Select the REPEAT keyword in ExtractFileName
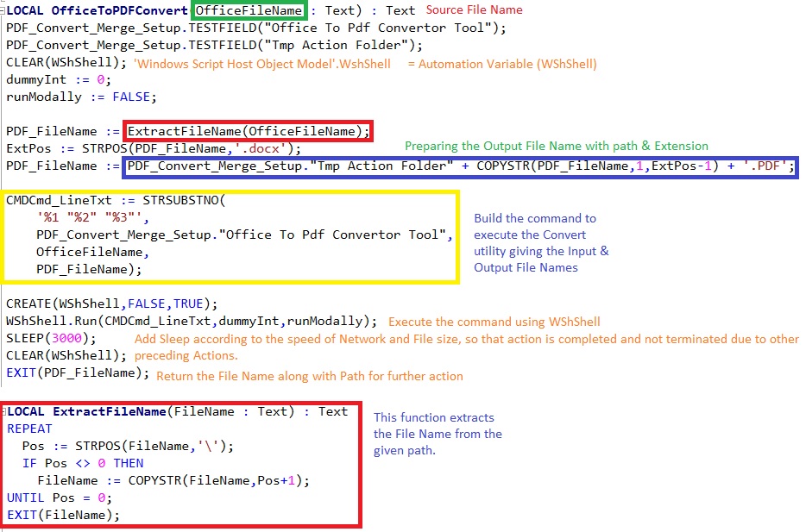Viewport: 806px width, 532px height. (x=29, y=429)
